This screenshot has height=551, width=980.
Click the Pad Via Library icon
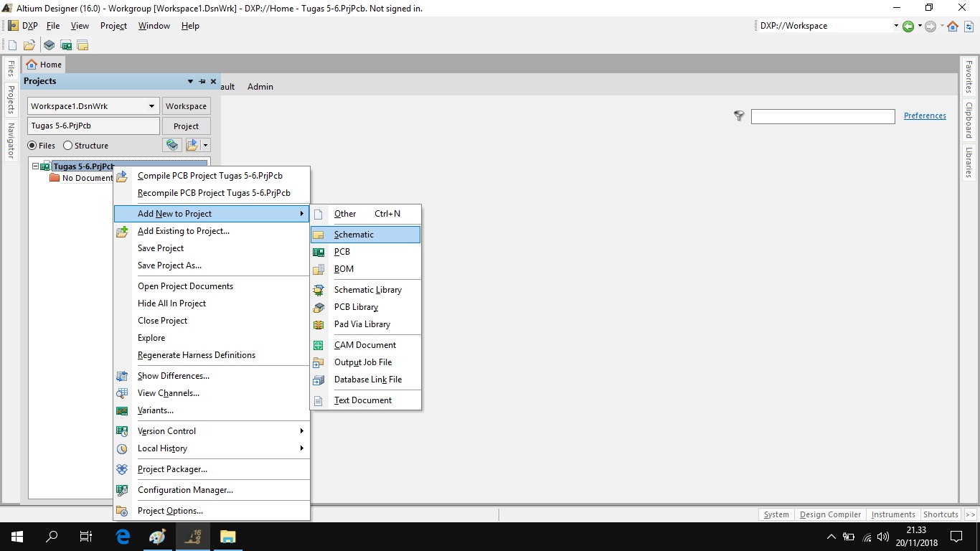pyautogui.click(x=319, y=324)
